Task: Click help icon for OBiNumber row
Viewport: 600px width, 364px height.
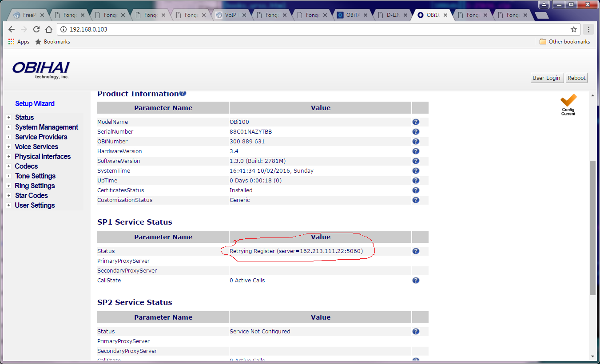Action: tap(416, 141)
